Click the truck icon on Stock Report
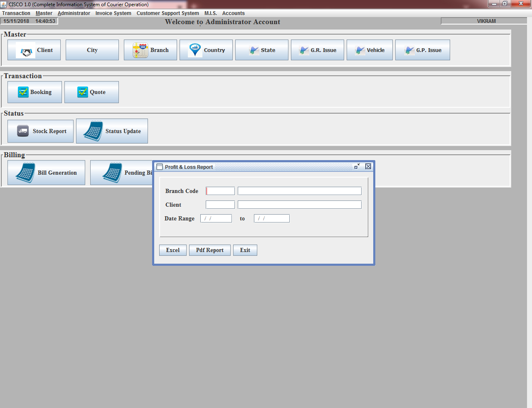532x408 pixels. (x=23, y=131)
